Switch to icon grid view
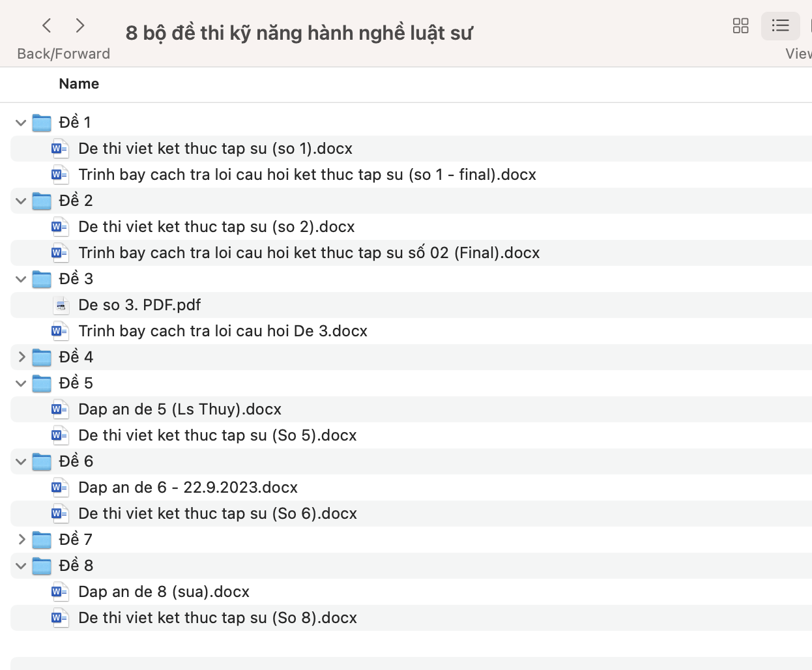812x670 pixels. click(740, 26)
